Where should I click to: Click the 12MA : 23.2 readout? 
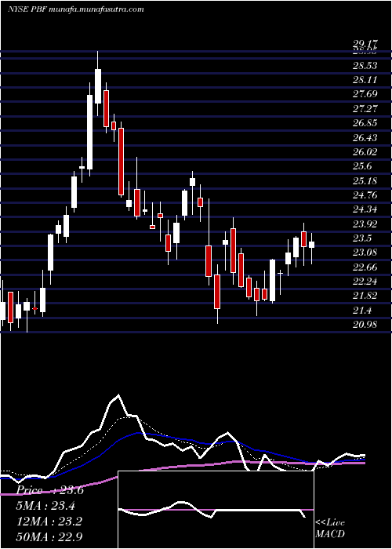pos(49,522)
